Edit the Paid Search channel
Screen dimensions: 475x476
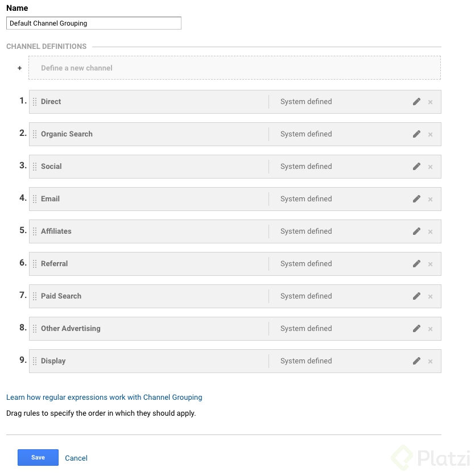[x=416, y=296]
